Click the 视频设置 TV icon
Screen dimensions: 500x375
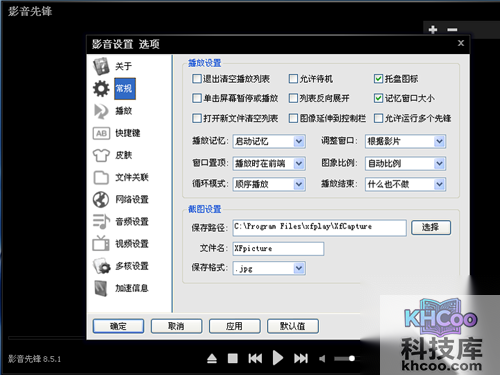101,244
